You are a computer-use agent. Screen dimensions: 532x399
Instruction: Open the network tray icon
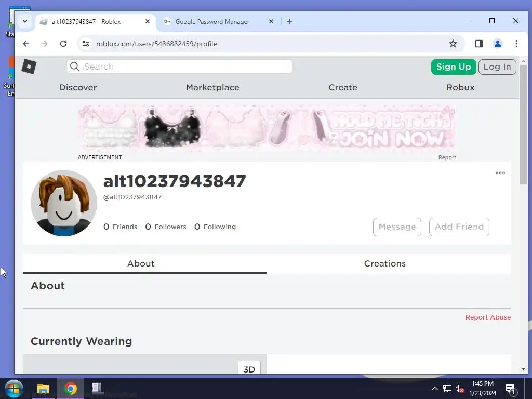pos(447,389)
